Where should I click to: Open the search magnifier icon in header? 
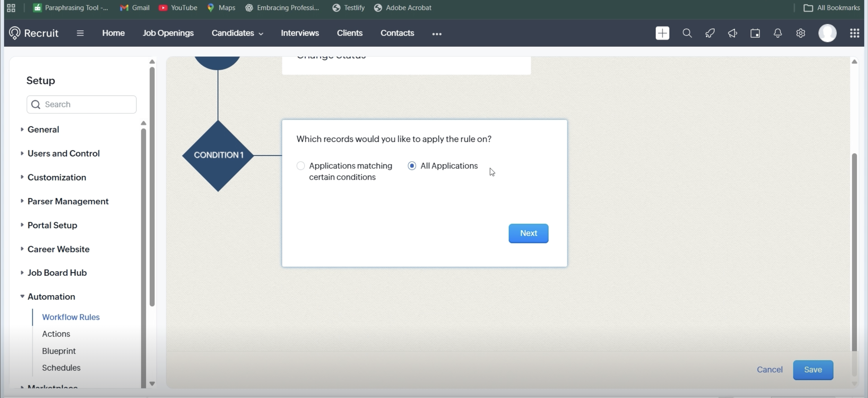(x=687, y=33)
